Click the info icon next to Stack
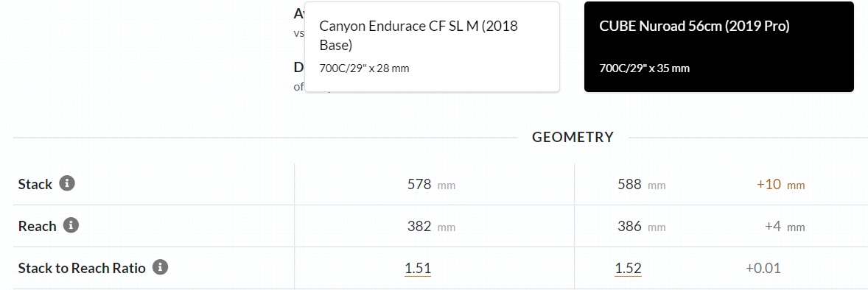Screen dimensions: 868x290 click(x=67, y=183)
